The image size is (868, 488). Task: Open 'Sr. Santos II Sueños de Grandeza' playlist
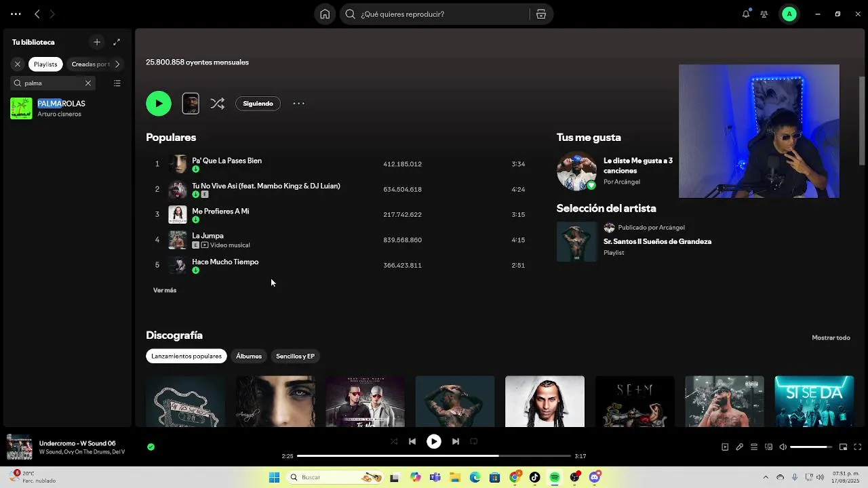pyautogui.click(x=657, y=241)
